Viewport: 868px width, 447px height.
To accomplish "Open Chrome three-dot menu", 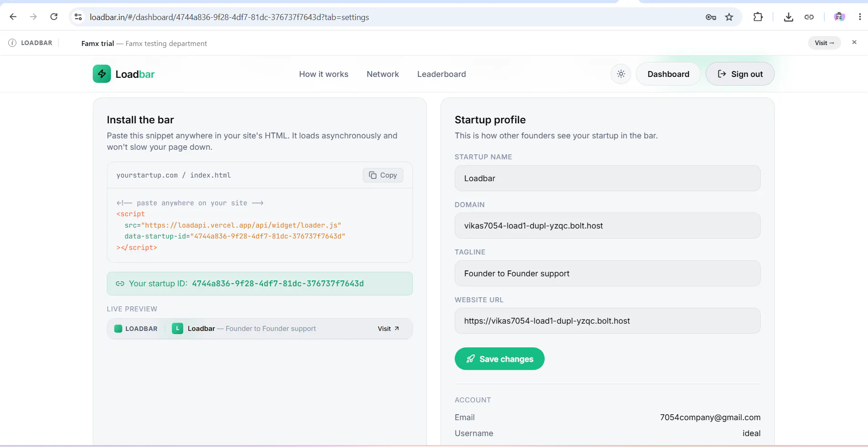I will 860,17.
